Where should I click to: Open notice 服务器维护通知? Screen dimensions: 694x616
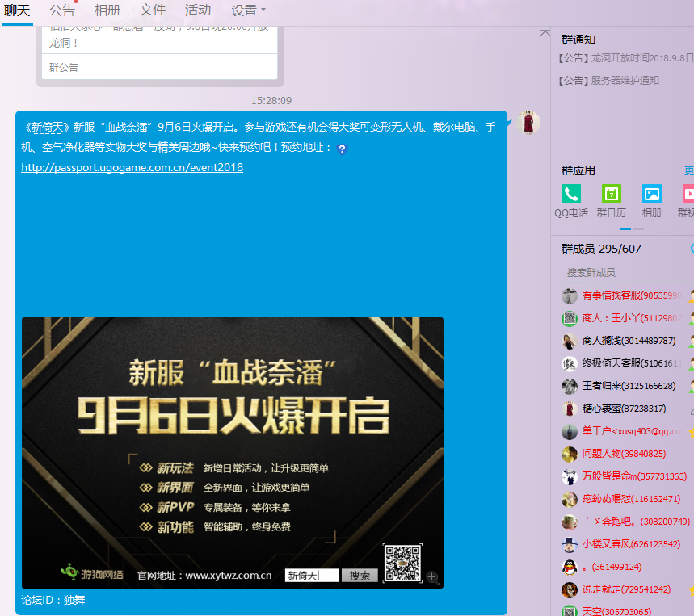(x=608, y=81)
